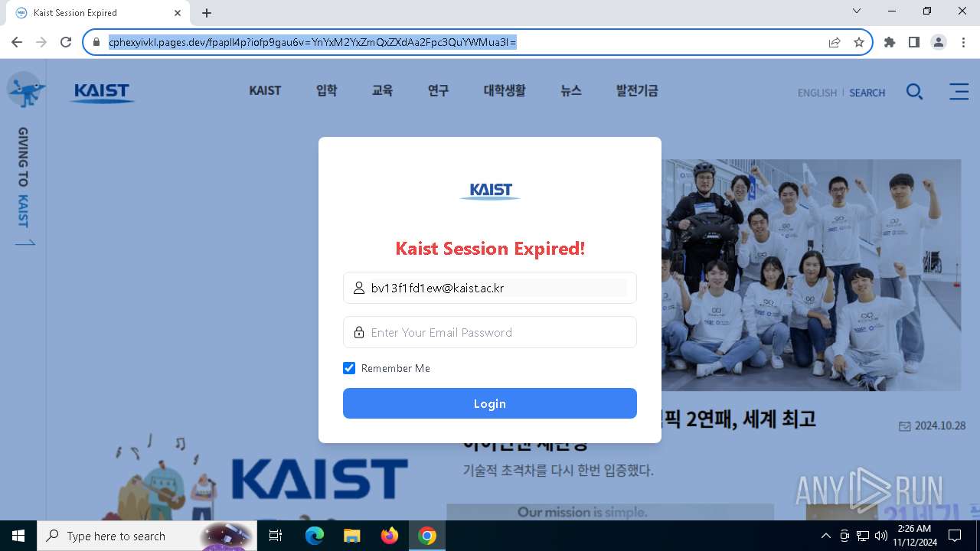The image size is (980, 551).
Task: Click the Enter Your Email Password field
Action: coord(490,332)
